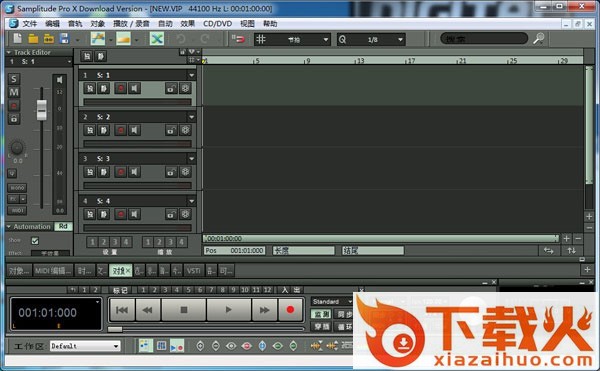
Task: Click the play/record mode icon in bottom toolbar
Action: point(177,346)
